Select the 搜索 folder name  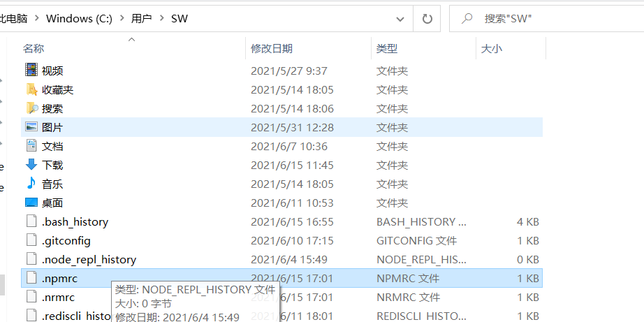click(x=52, y=108)
